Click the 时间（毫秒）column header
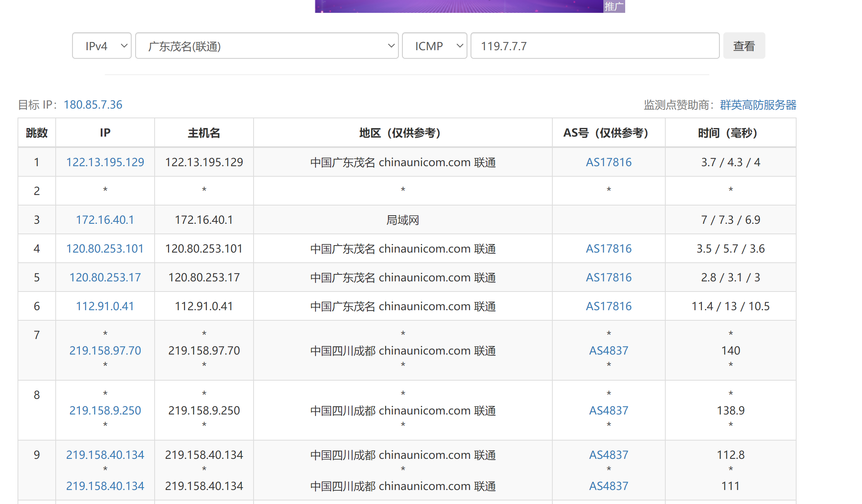The image size is (862, 504). [x=731, y=133]
